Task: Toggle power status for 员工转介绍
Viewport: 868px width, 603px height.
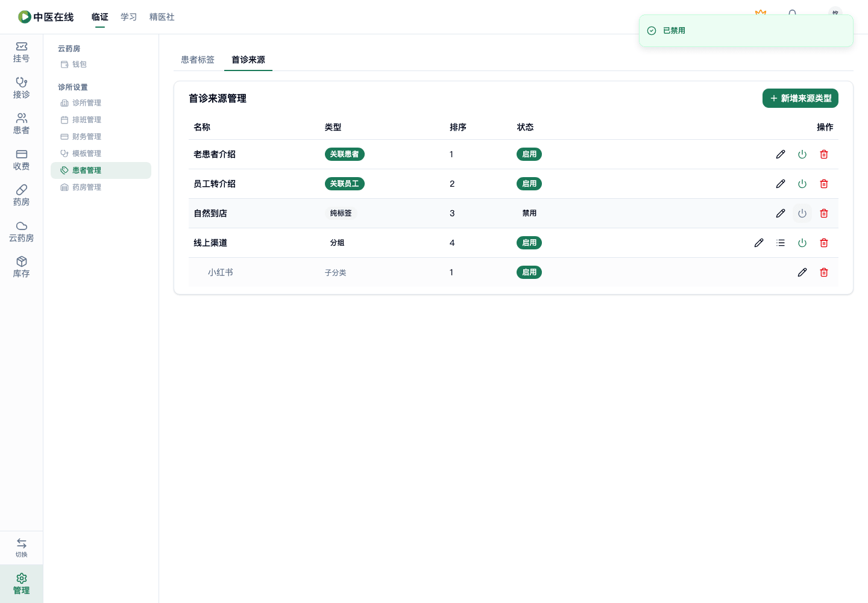Action: [802, 184]
